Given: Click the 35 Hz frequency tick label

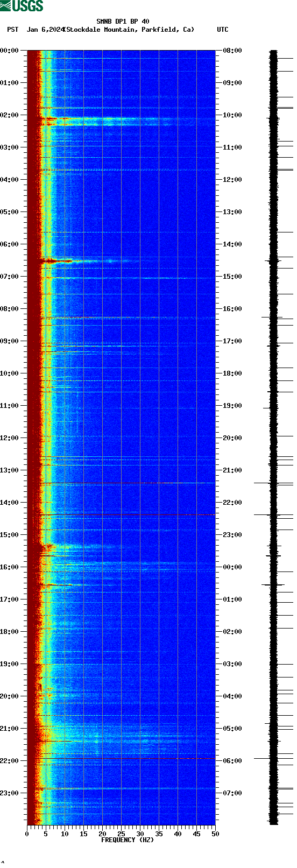Looking at the screenshot, I should 159,834.
